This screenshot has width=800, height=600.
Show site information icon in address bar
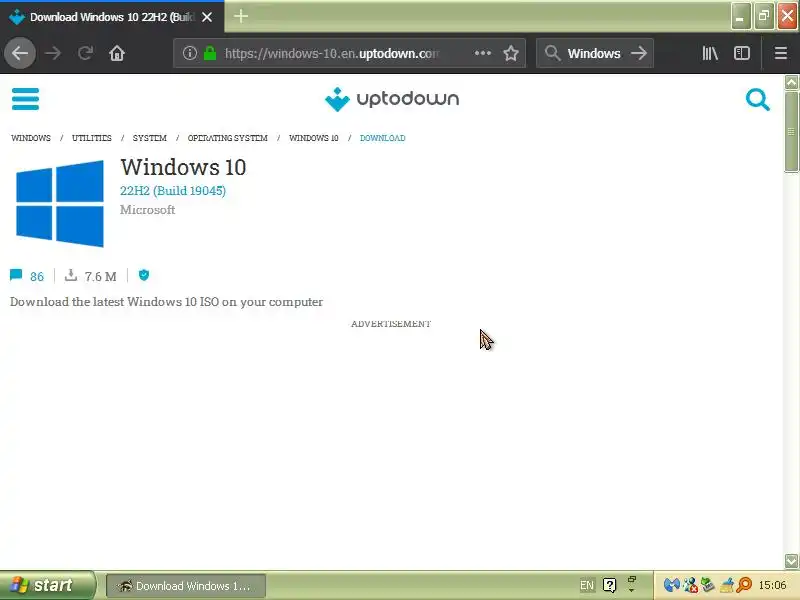tap(190, 53)
